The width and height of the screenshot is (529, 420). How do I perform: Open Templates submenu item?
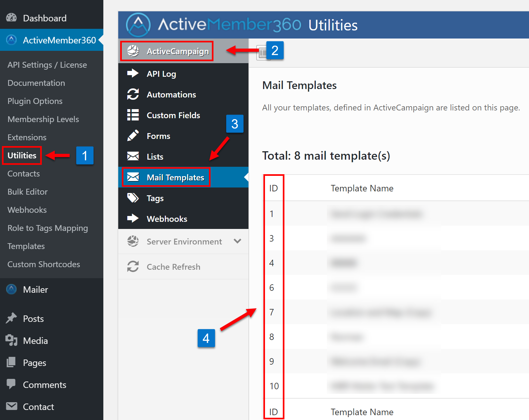click(26, 246)
